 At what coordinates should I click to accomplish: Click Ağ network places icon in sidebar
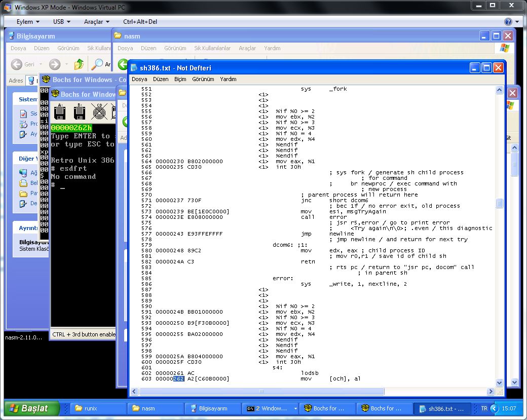[23, 173]
